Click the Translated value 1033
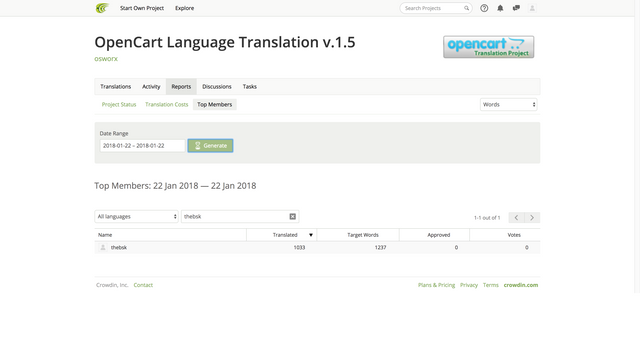This screenshot has width=640, height=363. tap(299, 247)
